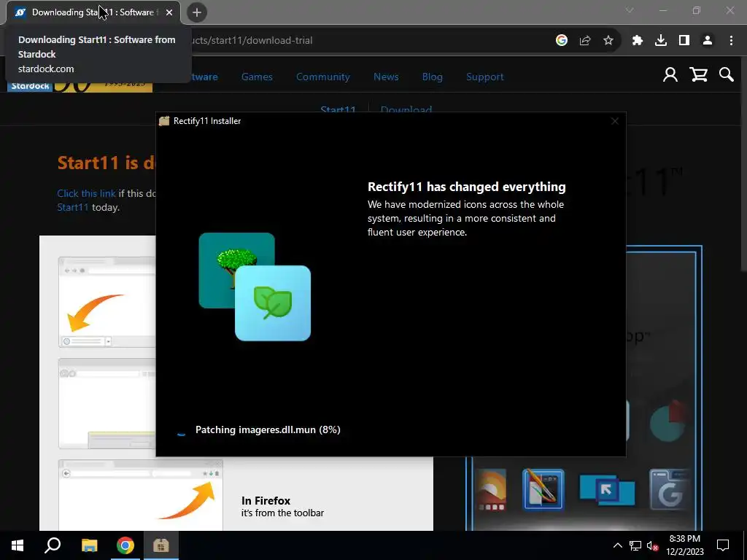The width and height of the screenshot is (747, 560).
Task: Open Chrome three-dot menu
Action: (x=731, y=41)
